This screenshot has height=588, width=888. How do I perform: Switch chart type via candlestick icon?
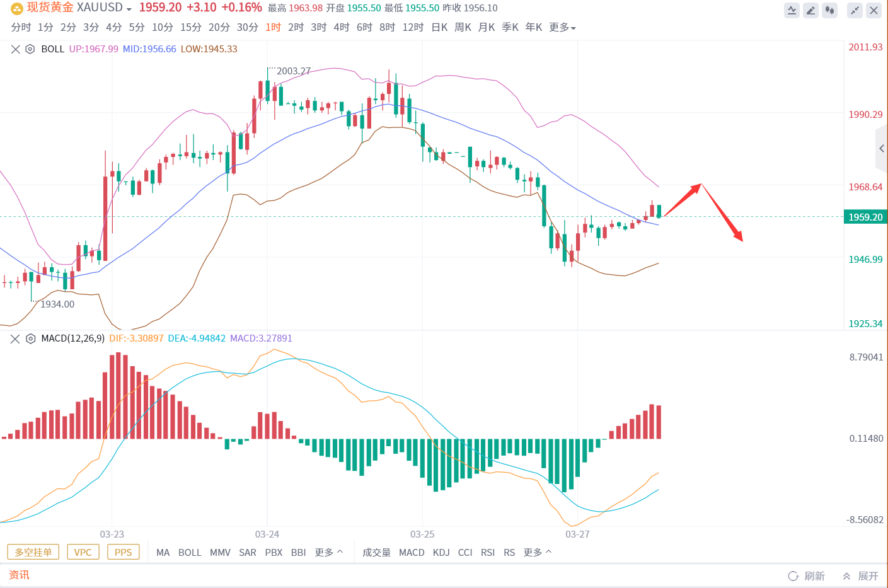click(829, 10)
